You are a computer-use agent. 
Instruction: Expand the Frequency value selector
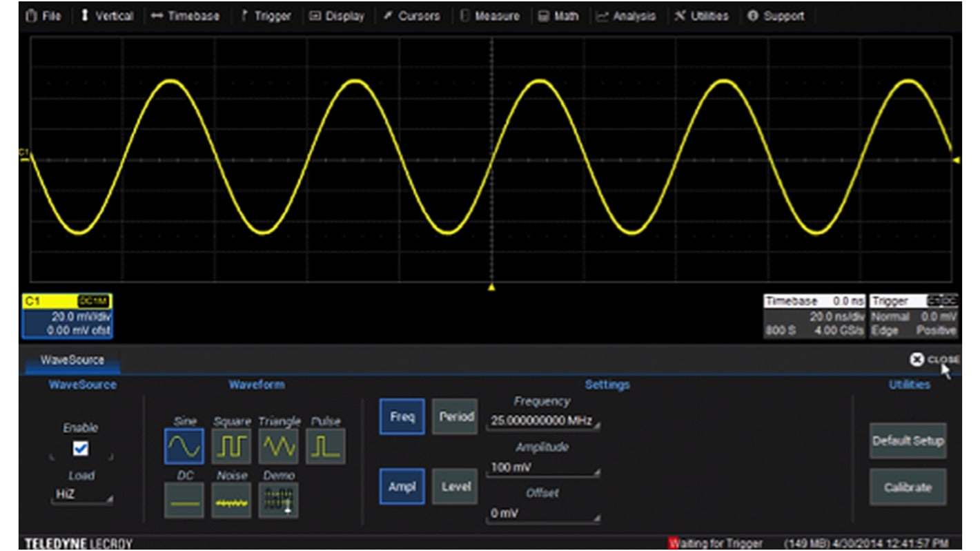click(x=543, y=422)
